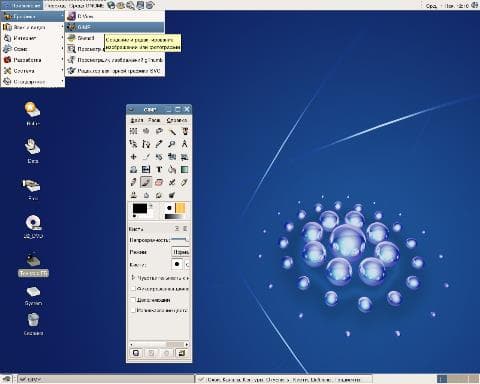Open the Режим paint mode dropdown
This screenshot has width=480, height=384.
tap(180, 252)
